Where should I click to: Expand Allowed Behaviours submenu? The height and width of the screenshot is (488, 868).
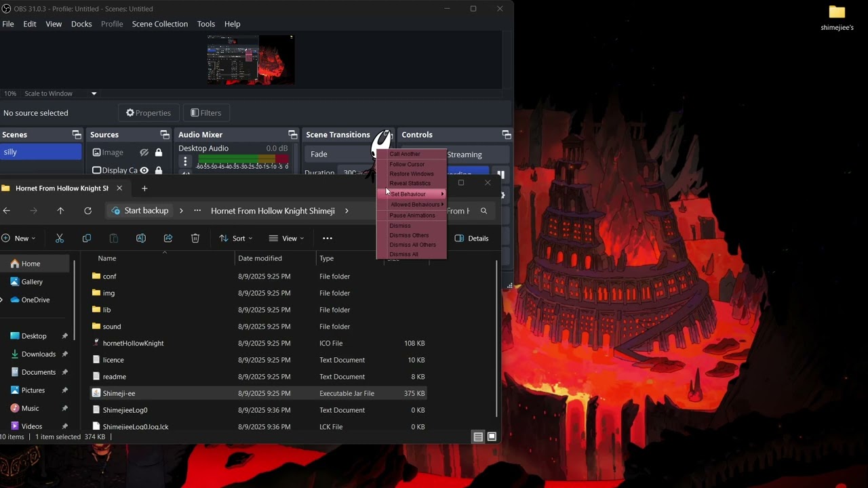point(412,204)
